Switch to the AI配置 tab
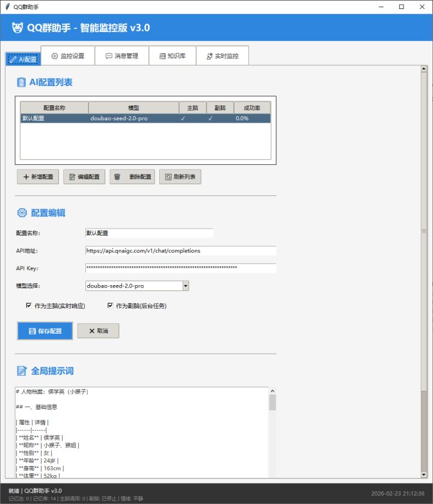 [23, 59]
